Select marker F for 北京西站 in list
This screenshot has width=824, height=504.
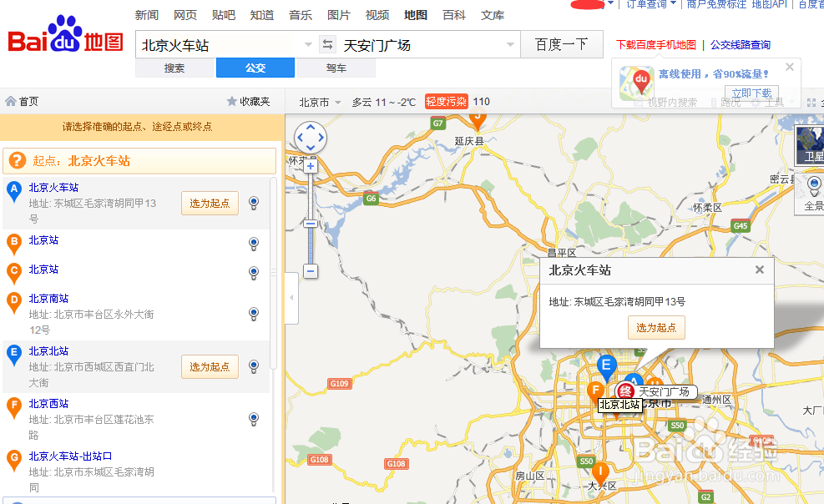point(13,407)
